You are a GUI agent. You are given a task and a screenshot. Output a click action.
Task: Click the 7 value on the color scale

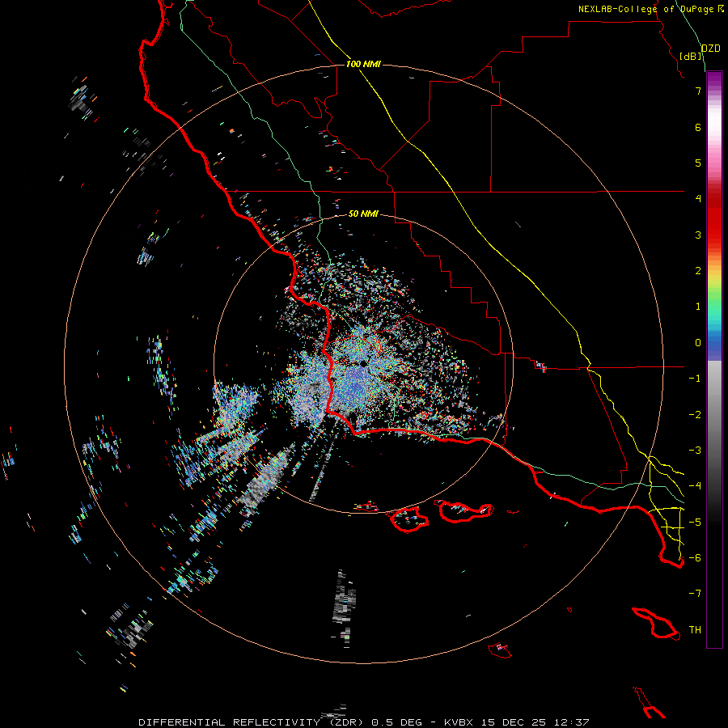pyautogui.click(x=698, y=91)
